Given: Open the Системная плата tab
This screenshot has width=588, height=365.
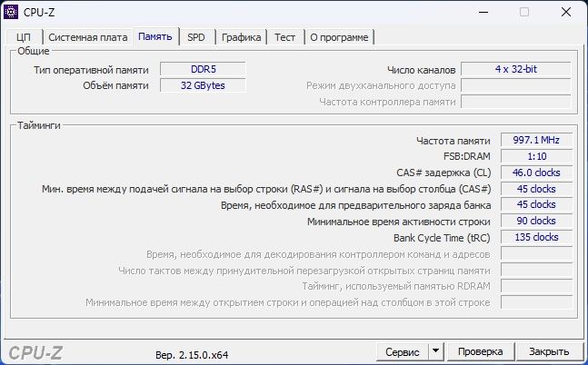Looking at the screenshot, I should pyautogui.click(x=88, y=37).
